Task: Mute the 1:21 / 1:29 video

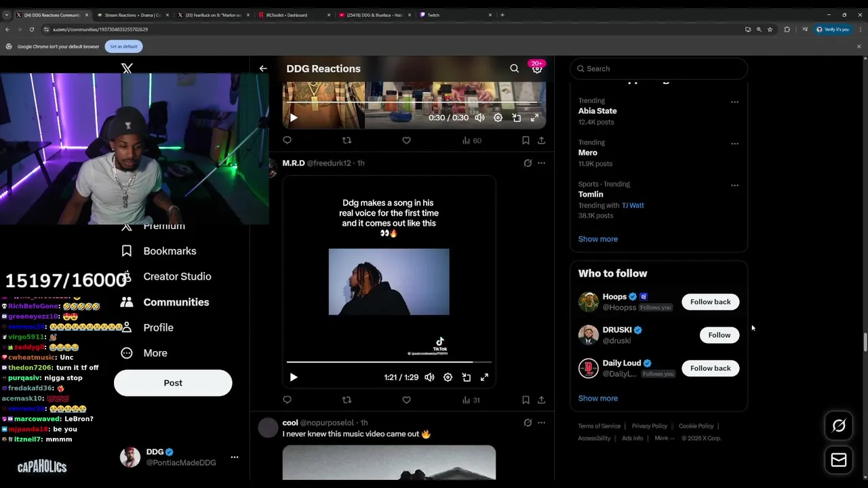Action: tap(429, 377)
